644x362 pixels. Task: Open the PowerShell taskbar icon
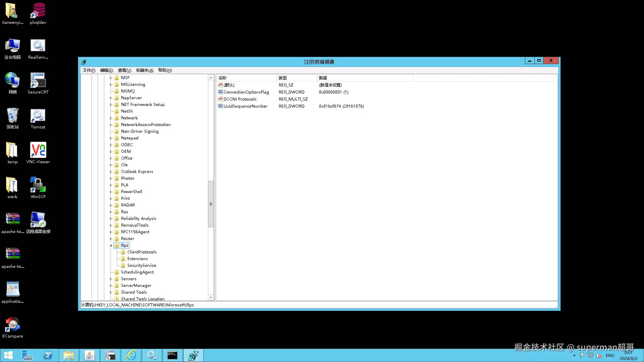48,355
